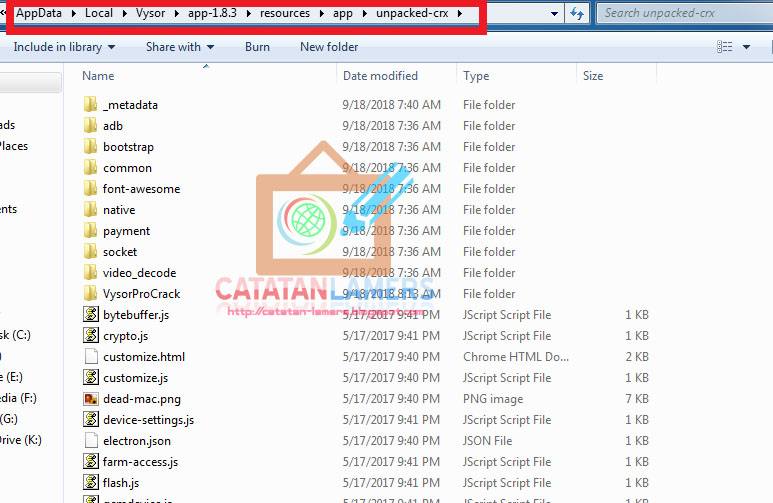Select the native folder icon
Viewport: 773px width, 503px height.
90,210
